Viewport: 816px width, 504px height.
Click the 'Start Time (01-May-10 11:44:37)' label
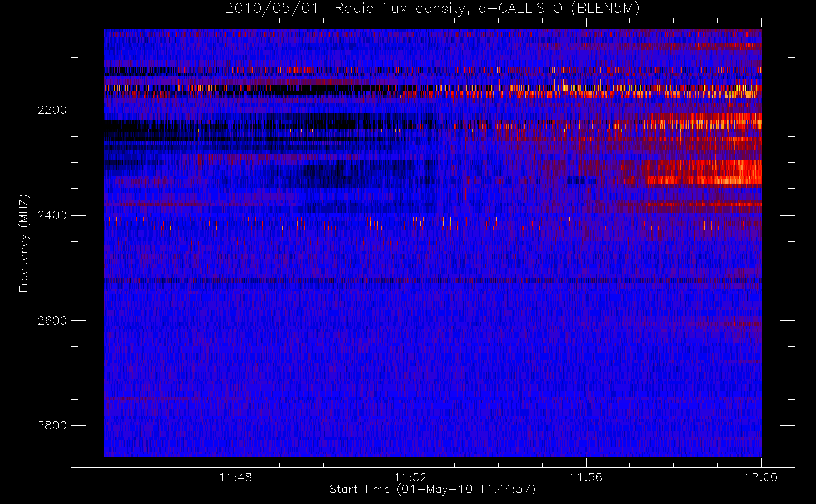(432, 489)
